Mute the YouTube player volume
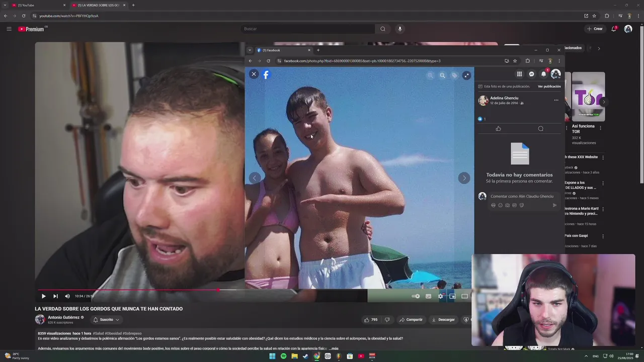Screen dimensions: 644x362 (x=67, y=296)
